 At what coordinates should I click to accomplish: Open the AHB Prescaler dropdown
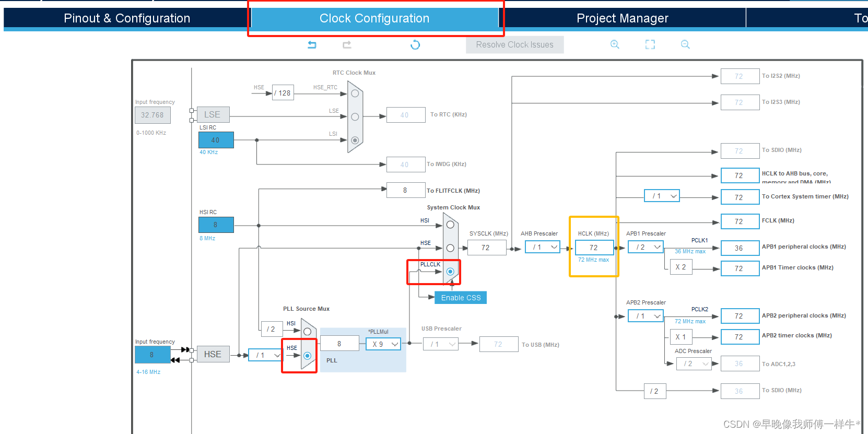(x=543, y=247)
